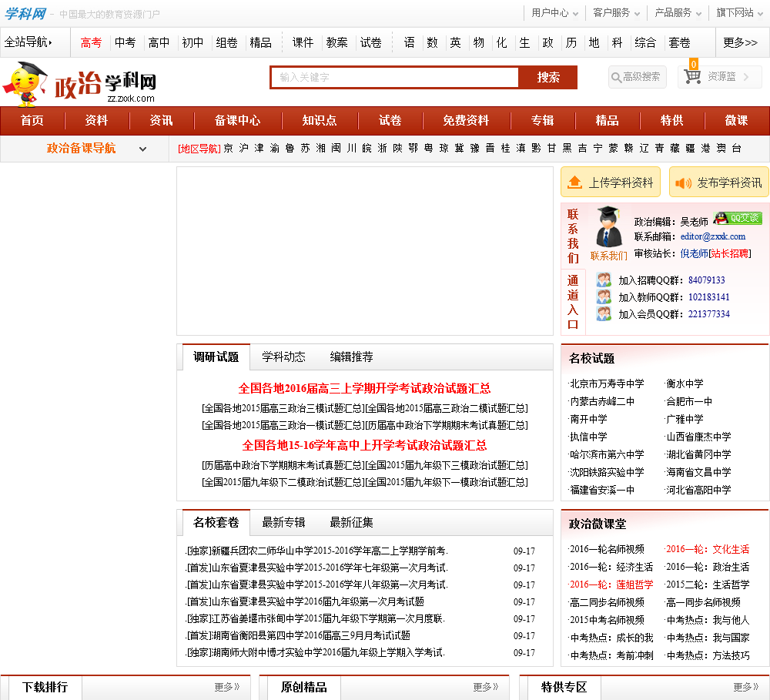
Task: Click the 政治学科网 mascot logo
Action: [x=26, y=83]
